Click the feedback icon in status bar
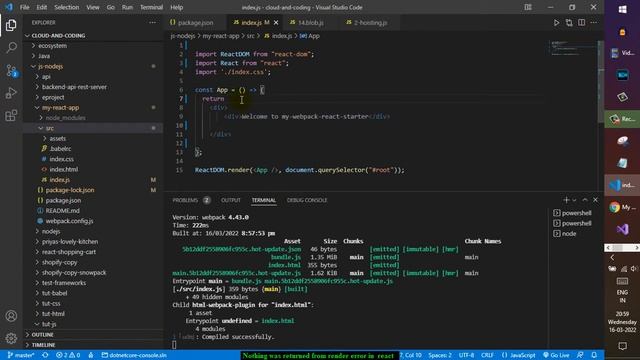The image size is (640, 360). click(580, 355)
